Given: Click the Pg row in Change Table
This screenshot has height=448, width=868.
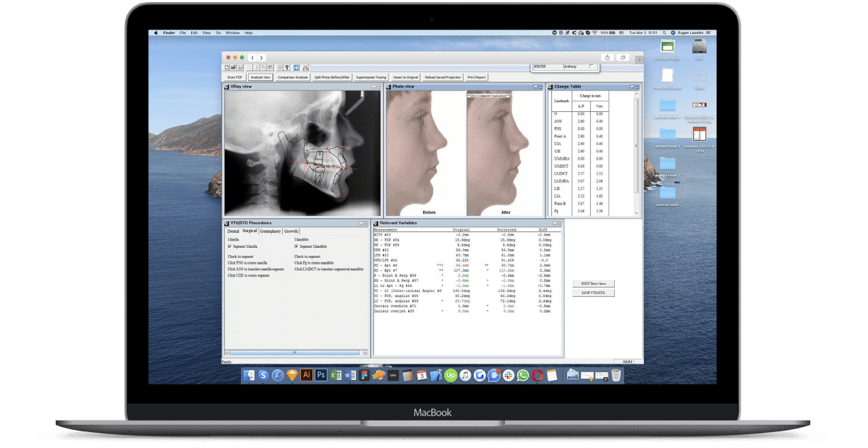Looking at the screenshot, I should coord(580,211).
